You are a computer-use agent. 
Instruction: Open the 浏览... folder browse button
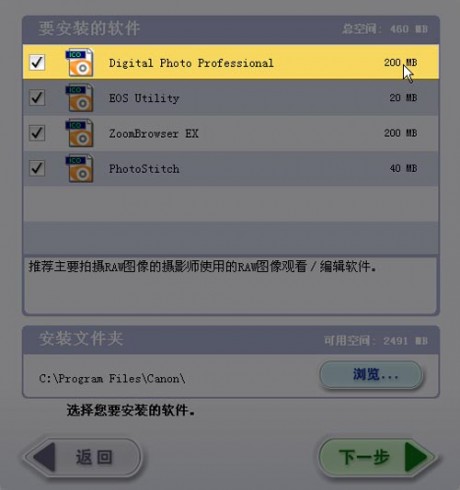(x=371, y=375)
